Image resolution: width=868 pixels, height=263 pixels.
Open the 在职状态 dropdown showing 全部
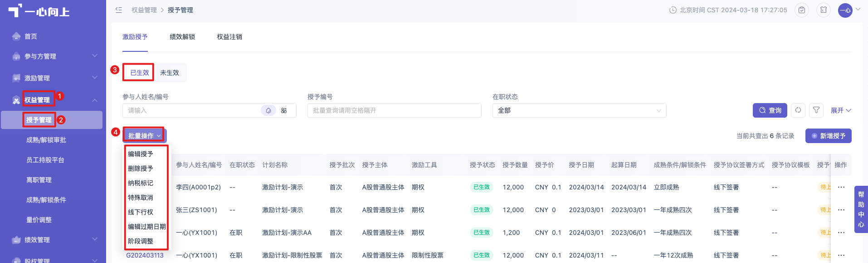tap(579, 110)
